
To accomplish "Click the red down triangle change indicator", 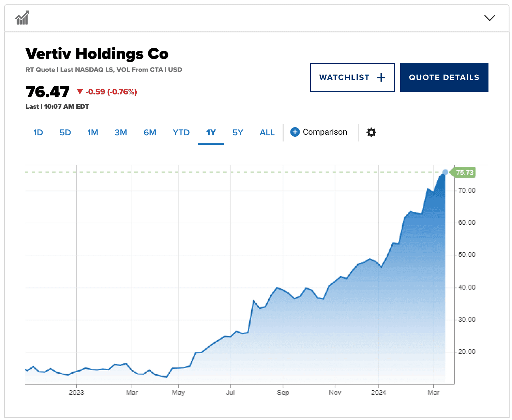I will click(x=80, y=91).
